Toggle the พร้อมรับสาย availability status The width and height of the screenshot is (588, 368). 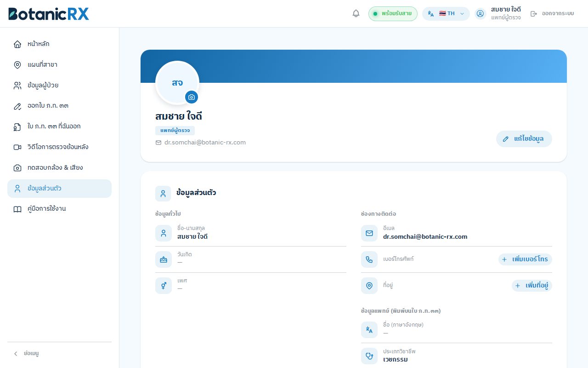pos(393,13)
